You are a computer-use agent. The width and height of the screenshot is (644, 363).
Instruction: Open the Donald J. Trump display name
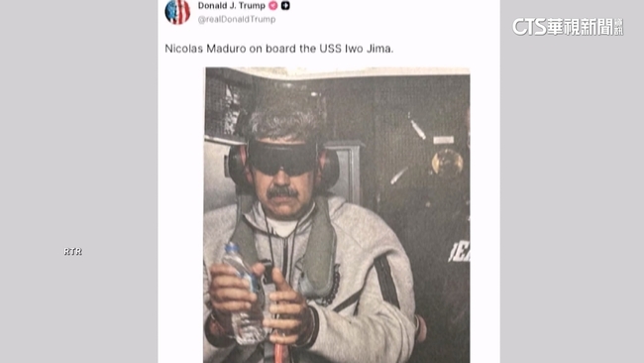[x=231, y=5]
